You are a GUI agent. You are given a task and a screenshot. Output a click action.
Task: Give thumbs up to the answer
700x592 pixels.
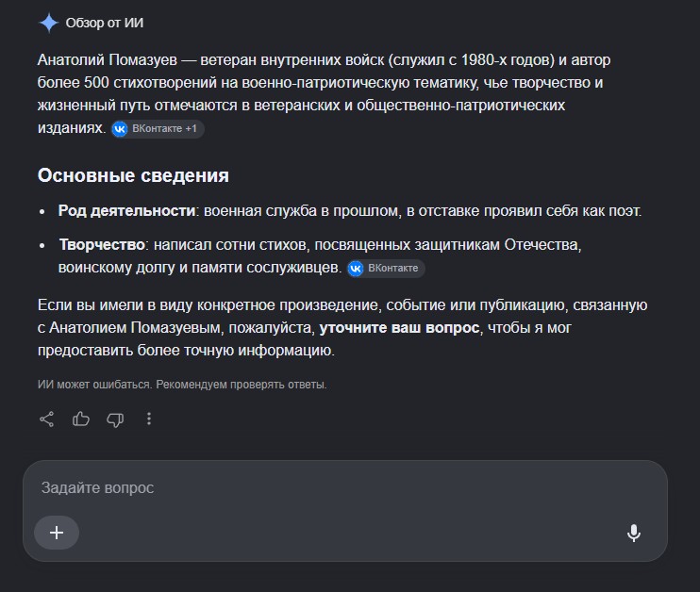point(81,419)
